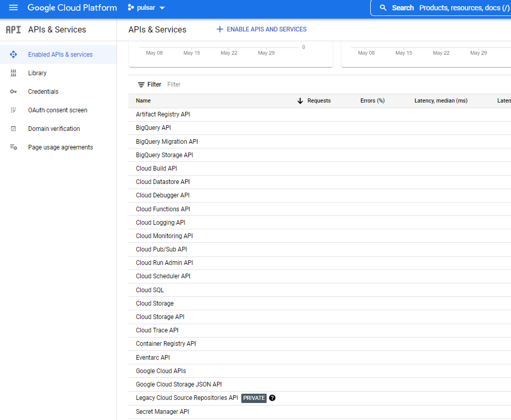
Task: Select Cloud Logging API
Action: (320, 223)
